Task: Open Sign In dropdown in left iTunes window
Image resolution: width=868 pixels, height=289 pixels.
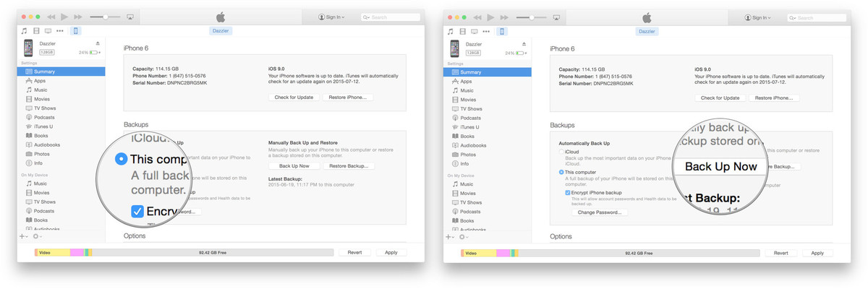Action: tap(332, 17)
